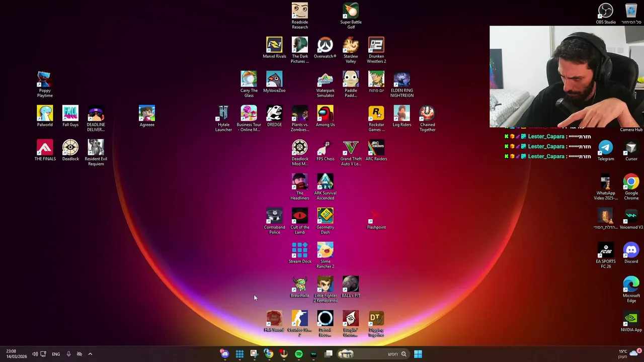The height and width of the screenshot is (362, 644).
Task: Launch Super Battle Golf from desktop
Action: (351, 16)
